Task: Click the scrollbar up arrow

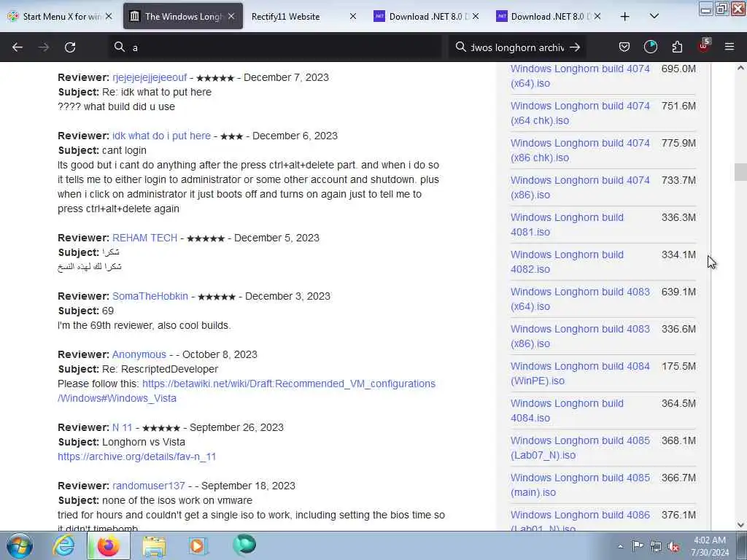Action: point(740,68)
